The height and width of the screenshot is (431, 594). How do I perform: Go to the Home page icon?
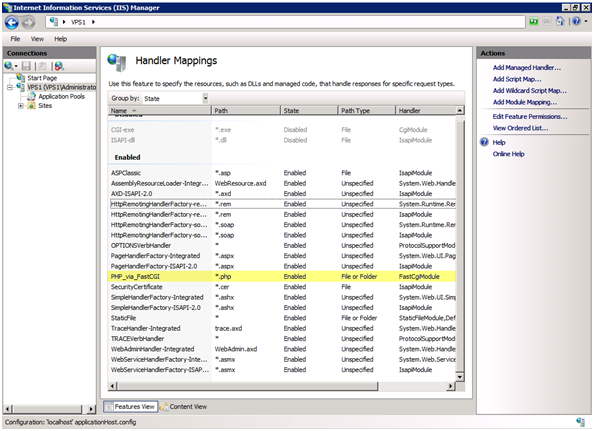tap(560, 21)
